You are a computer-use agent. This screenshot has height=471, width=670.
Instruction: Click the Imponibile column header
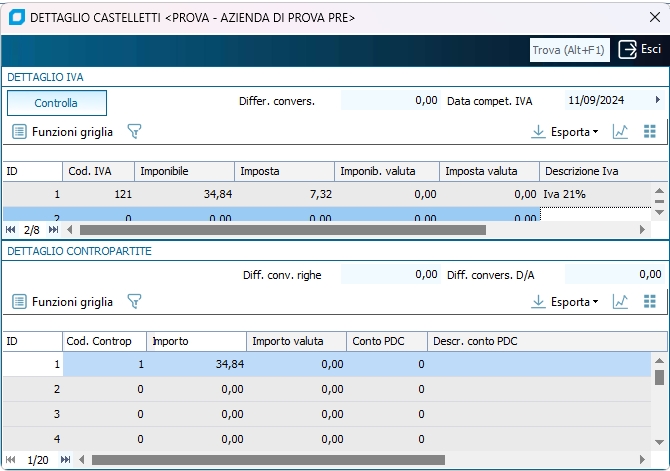tap(185, 171)
